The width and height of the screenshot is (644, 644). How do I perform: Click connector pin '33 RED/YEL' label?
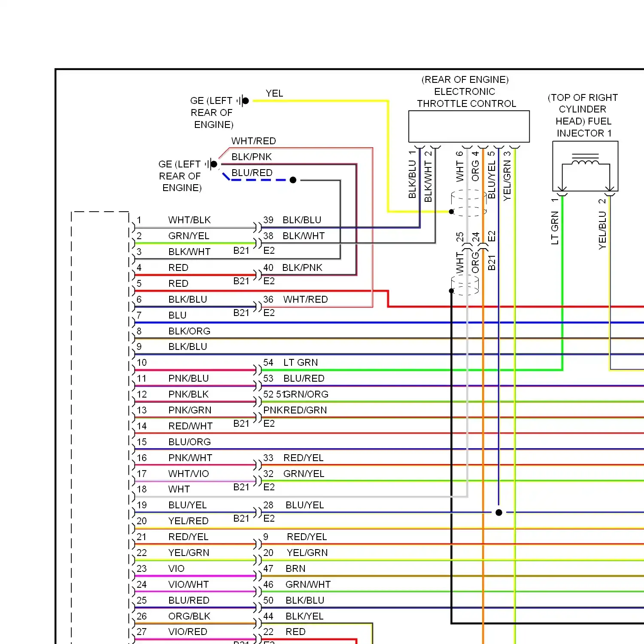pyautogui.click(x=293, y=458)
